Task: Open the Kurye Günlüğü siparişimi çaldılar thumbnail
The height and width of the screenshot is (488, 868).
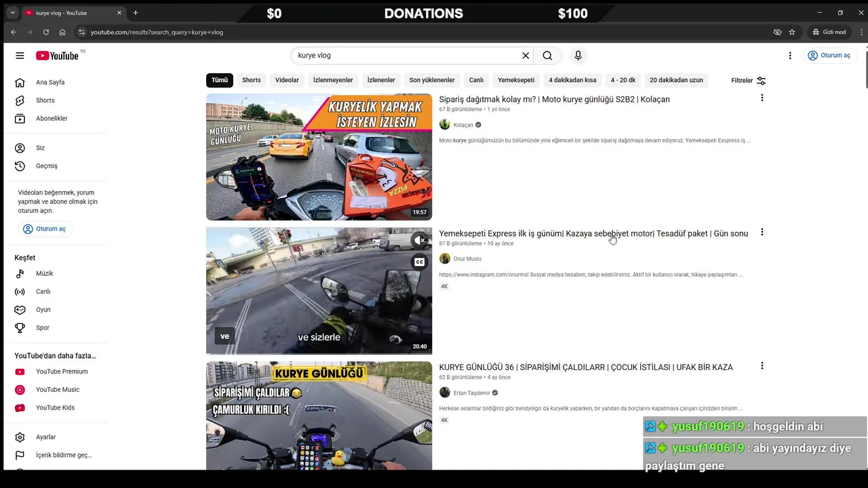Action: [319, 415]
